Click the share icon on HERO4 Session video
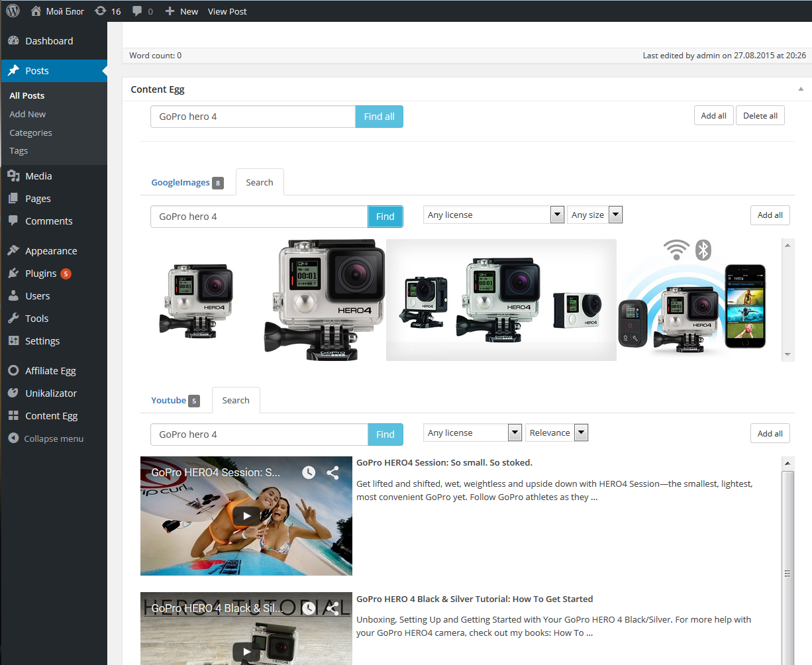 (x=332, y=472)
